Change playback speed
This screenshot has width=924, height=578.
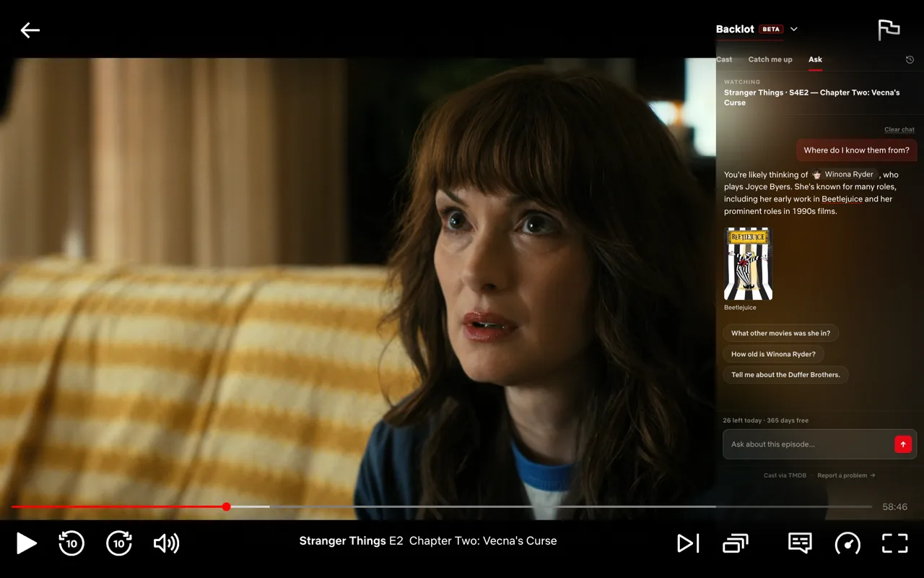coord(847,543)
